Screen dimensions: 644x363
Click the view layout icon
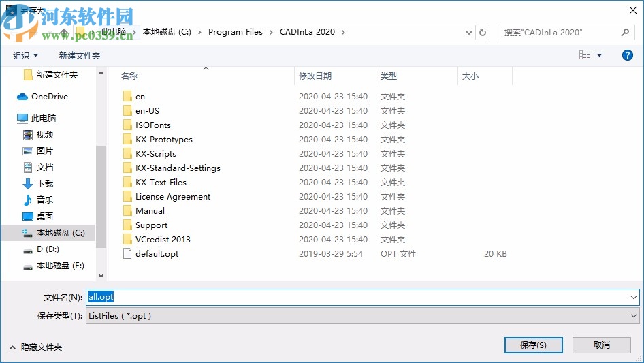click(x=585, y=55)
